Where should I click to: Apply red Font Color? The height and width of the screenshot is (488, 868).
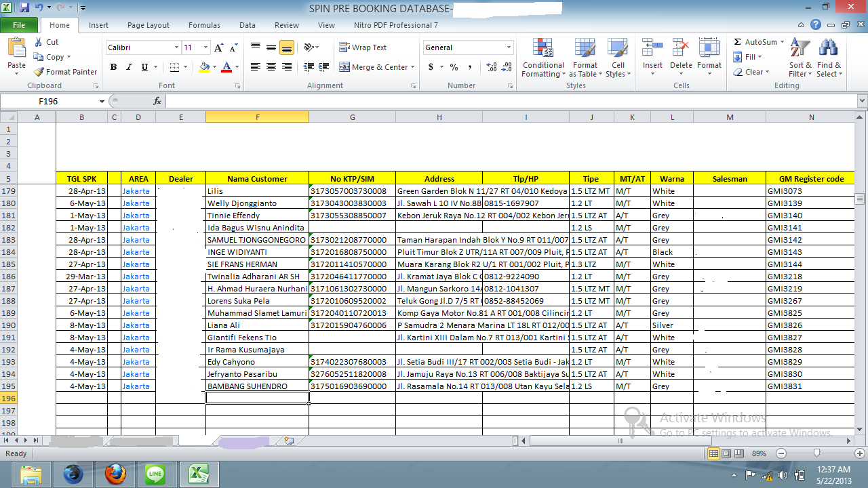[x=226, y=67]
